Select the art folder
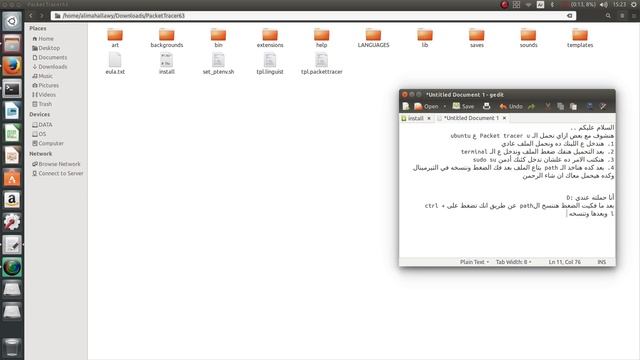Image resolution: width=640 pixels, height=360 pixels. point(115,38)
